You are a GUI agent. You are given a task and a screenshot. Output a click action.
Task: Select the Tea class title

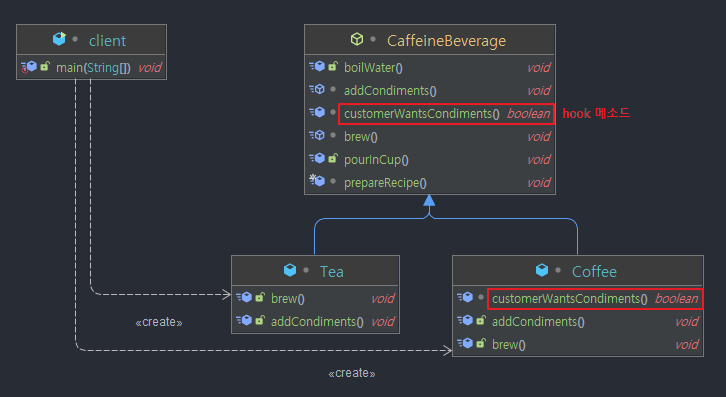[x=332, y=271]
